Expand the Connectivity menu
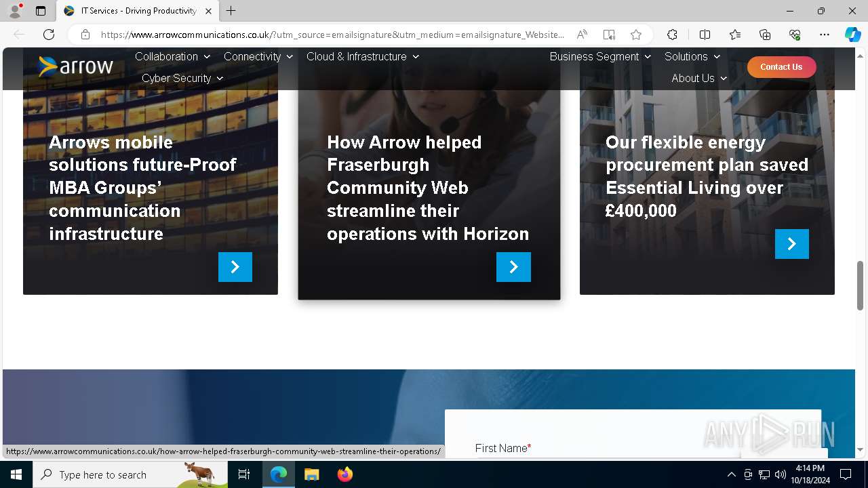Screen dimensions: 868x488 click(x=258, y=56)
